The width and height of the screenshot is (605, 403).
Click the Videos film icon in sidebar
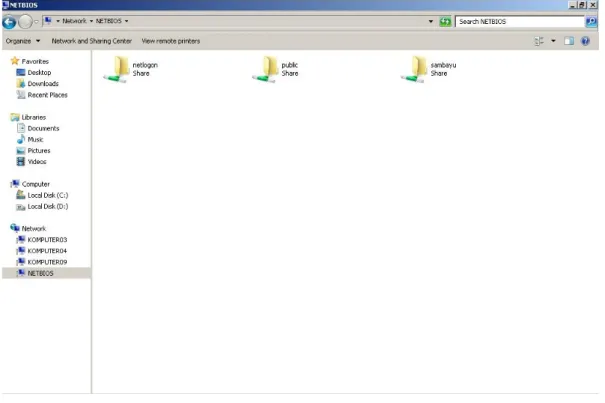click(21, 162)
